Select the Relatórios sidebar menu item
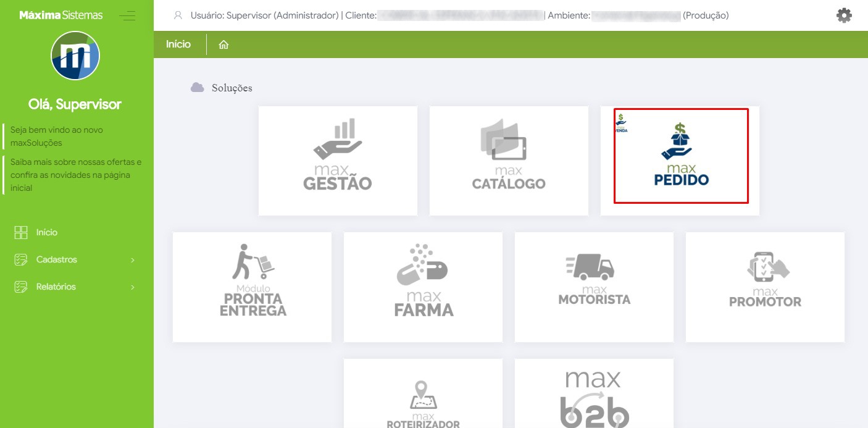The height and width of the screenshot is (428, 868). [x=77, y=287]
